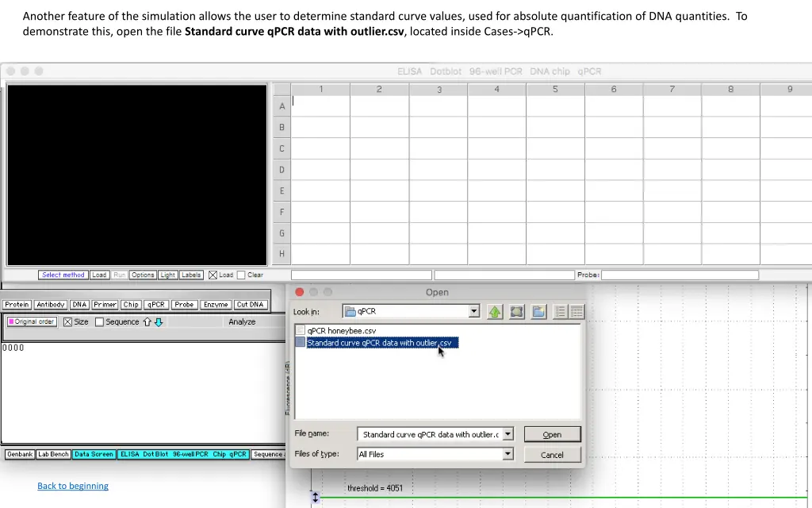Screen dimensions: 812x508
Task: Follow the Back to beginning link
Action: 73,486
